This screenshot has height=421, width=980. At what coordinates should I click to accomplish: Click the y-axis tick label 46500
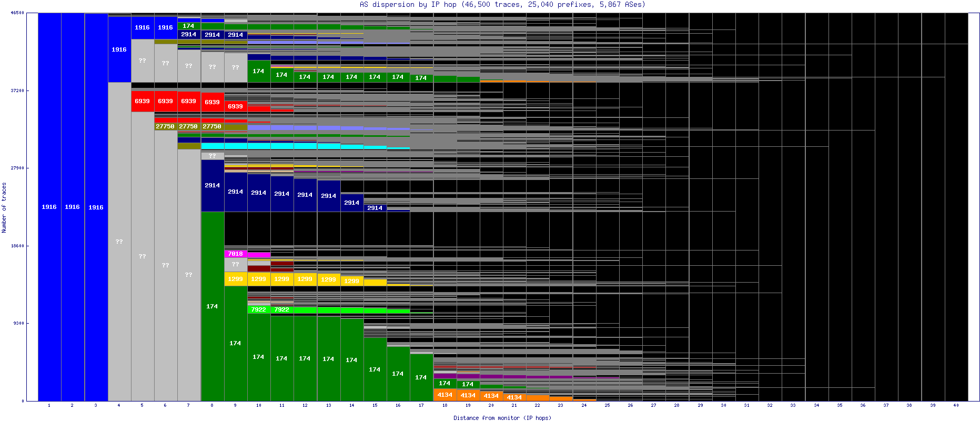[x=17, y=13]
